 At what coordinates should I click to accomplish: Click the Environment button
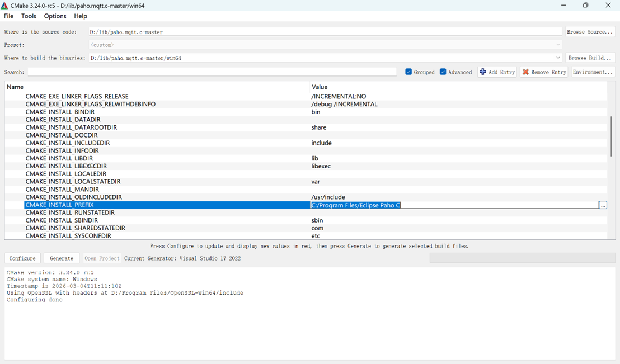tap(593, 72)
